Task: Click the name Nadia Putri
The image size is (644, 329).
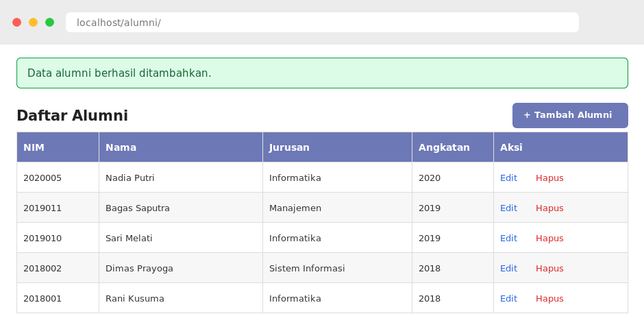Action: click(x=129, y=178)
